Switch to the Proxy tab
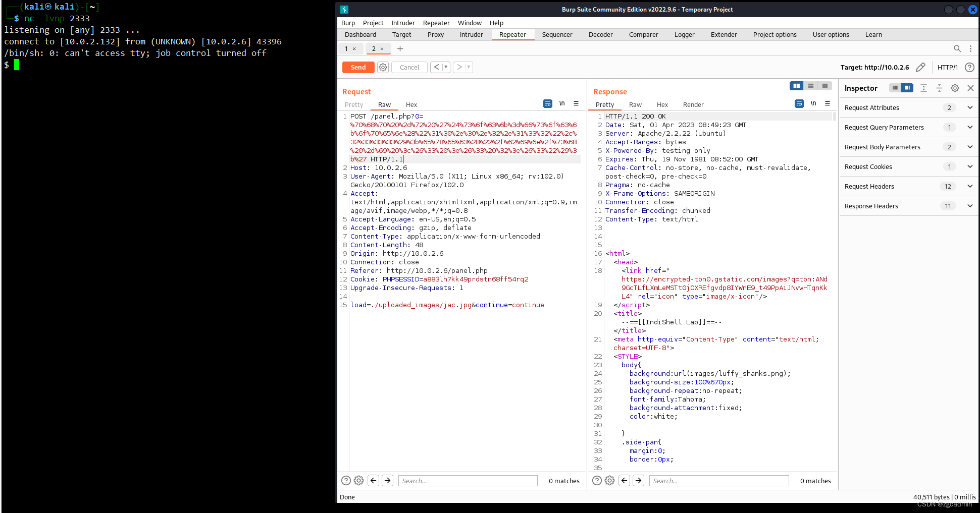Screen dimensions: 980x513 (435, 34)
